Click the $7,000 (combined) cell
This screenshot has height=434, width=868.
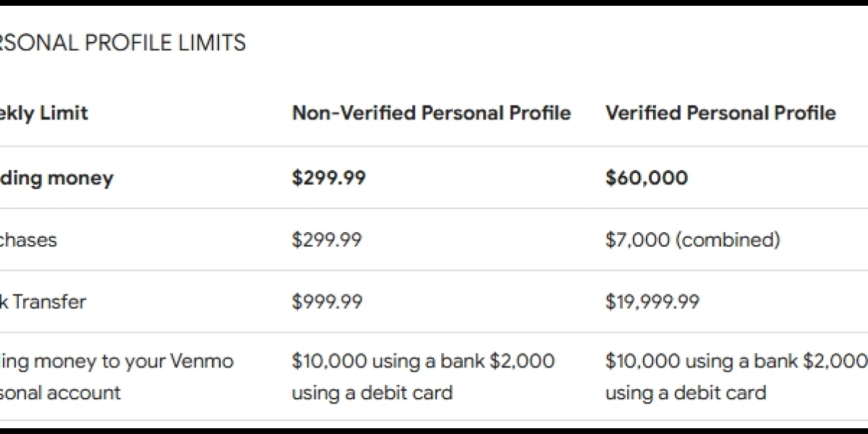tap(692, 239)
